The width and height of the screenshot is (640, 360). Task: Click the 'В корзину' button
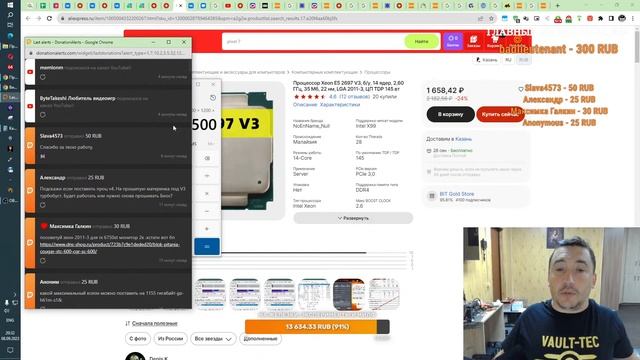point(451,114)
